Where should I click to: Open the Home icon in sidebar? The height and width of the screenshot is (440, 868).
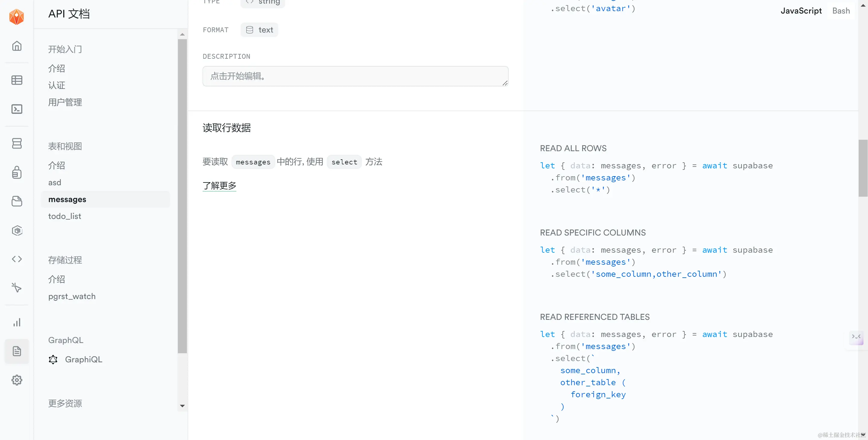coord(17,46)
